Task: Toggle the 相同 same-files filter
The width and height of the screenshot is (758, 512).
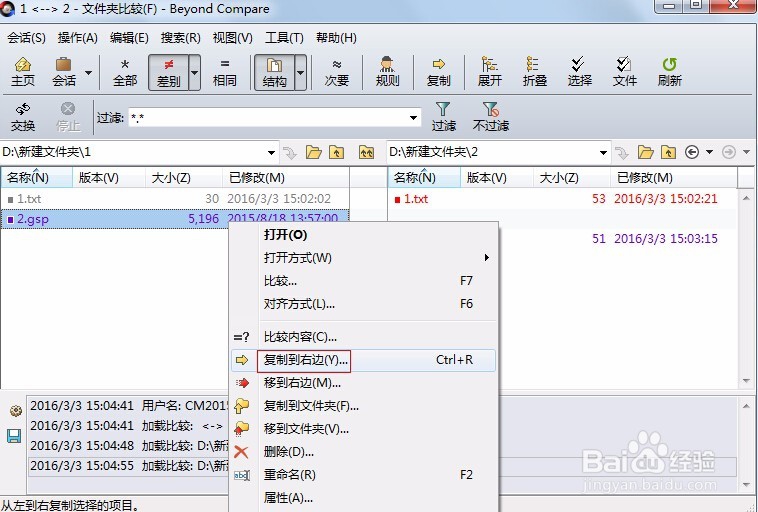Action: 225,72
